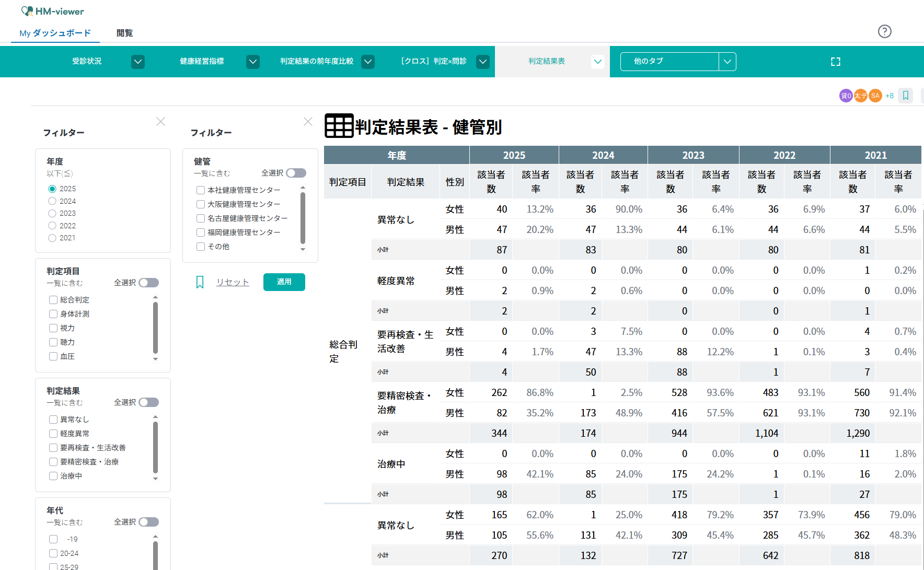The width and height of the screenshot is (924, 570).
Task: Close the left フィルター panel
Action: 160,122
